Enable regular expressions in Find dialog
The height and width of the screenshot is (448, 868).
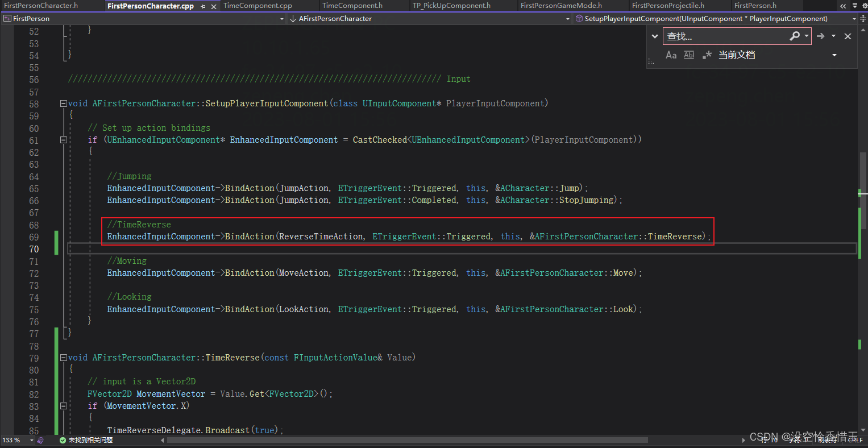707,55
